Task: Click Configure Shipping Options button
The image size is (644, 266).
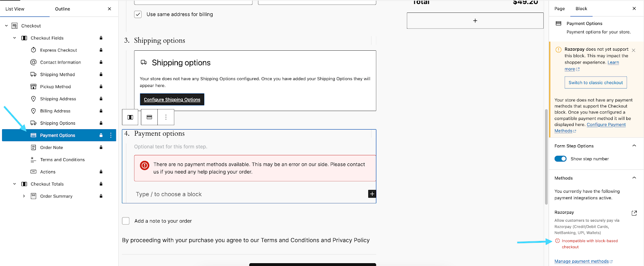Action: coord(172,99)
